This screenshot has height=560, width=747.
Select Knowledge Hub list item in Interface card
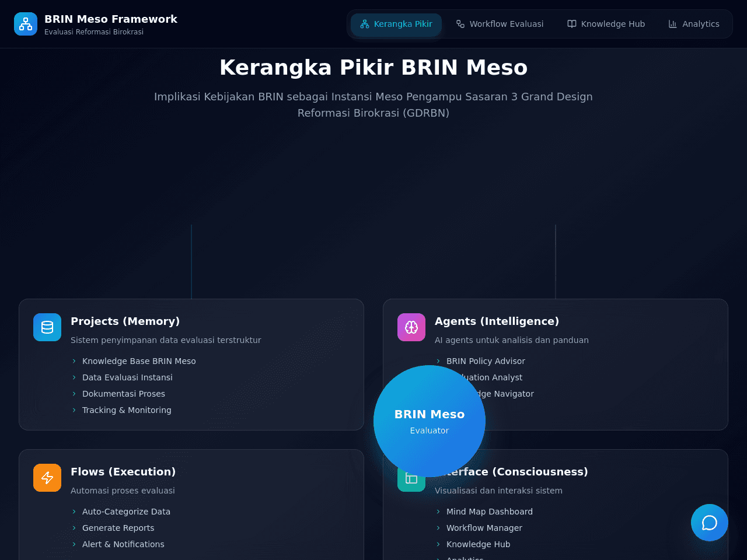point(478,544)
